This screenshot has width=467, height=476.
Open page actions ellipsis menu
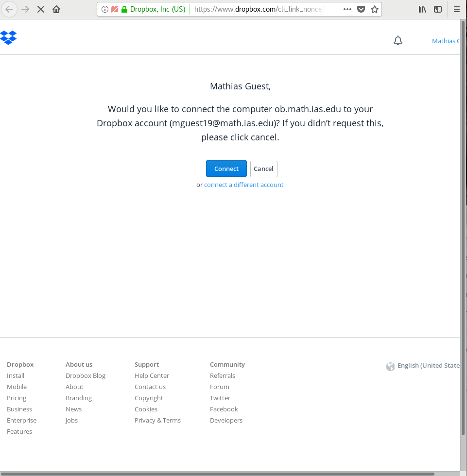[x=347, y=9]
